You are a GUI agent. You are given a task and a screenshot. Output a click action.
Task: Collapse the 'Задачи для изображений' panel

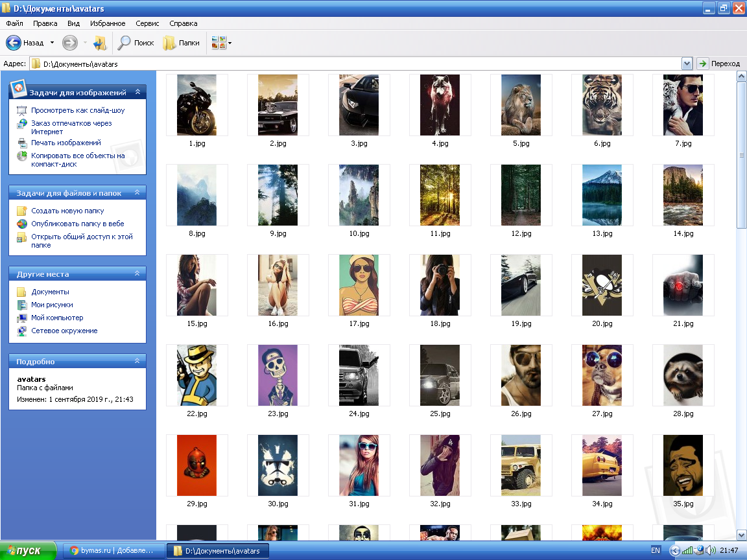pos(137,93)
